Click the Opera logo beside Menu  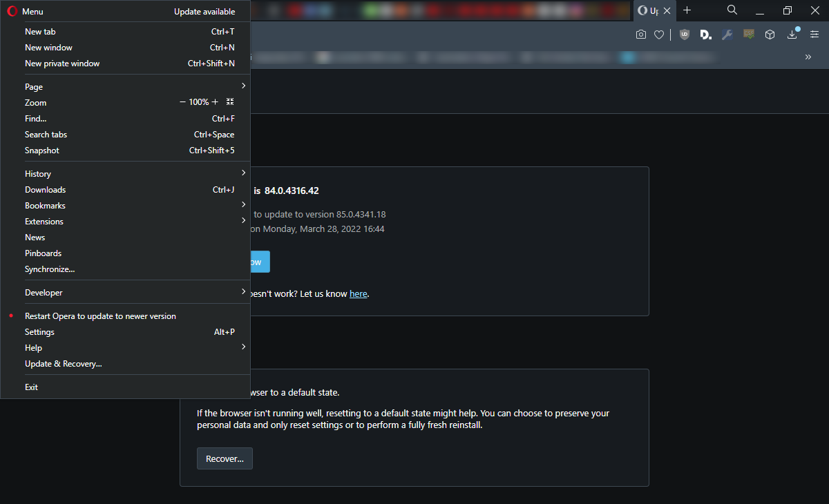coord(12,12)
